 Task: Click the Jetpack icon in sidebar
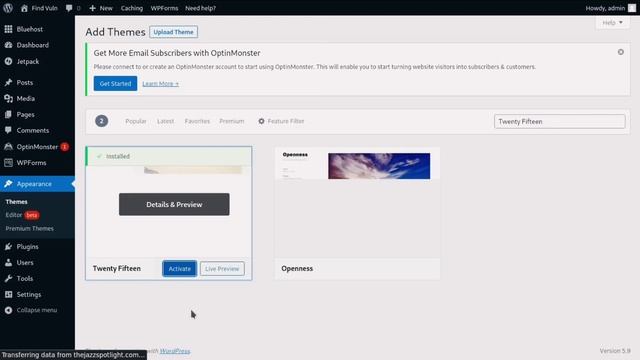click(x=8, y=61)
